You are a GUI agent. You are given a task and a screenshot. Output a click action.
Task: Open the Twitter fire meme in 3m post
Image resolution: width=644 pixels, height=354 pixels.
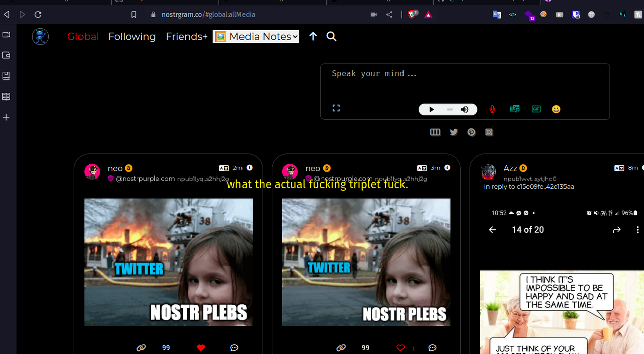[366, 262]
